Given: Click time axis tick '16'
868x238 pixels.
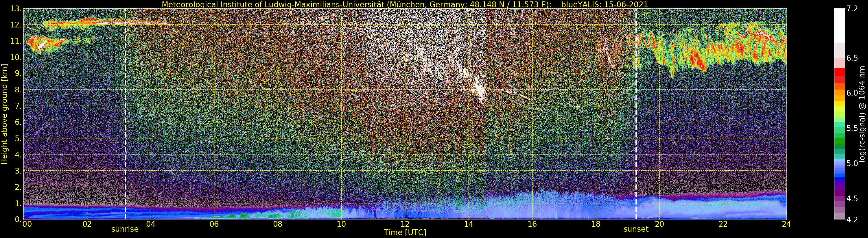Looking at the screenshot, I should 532,224.
